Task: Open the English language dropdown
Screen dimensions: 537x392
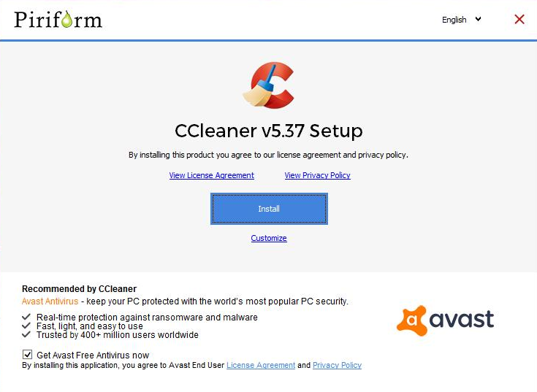Action: 461,20
